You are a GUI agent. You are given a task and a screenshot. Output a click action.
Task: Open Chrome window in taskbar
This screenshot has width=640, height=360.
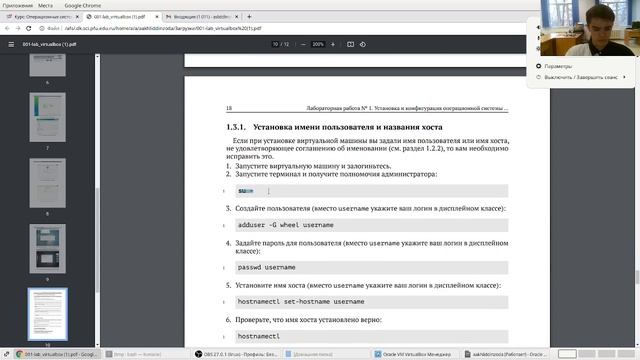(57, 354)
